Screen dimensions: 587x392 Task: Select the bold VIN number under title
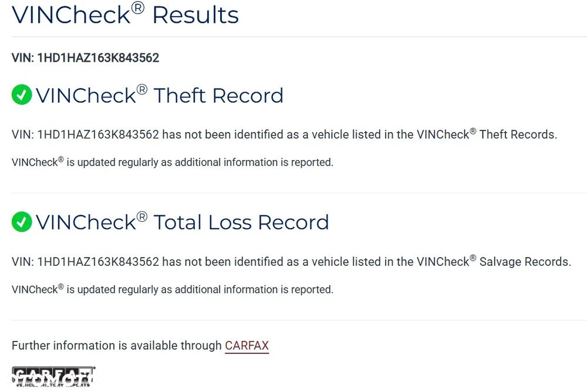[98, 58]
